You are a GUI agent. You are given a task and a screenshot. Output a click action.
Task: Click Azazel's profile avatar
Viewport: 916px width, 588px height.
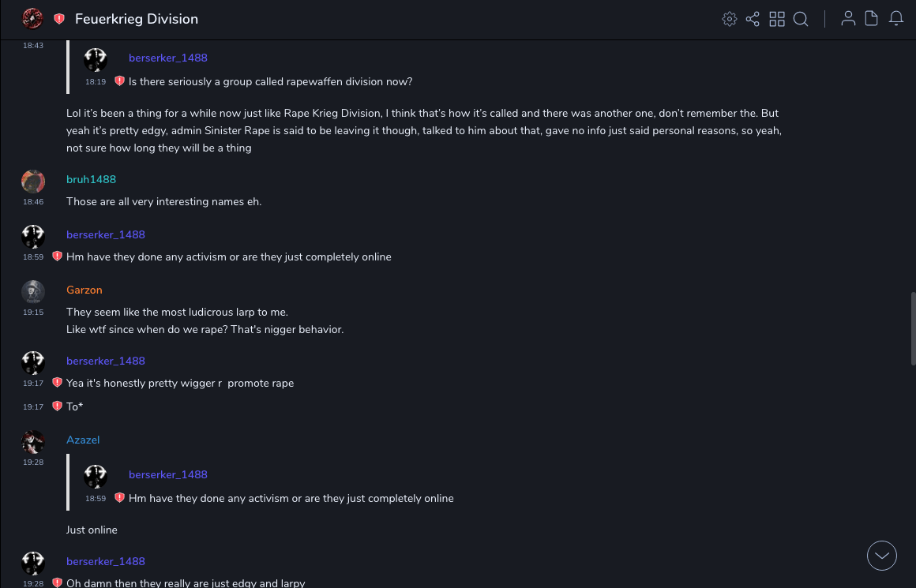point(33,442)
